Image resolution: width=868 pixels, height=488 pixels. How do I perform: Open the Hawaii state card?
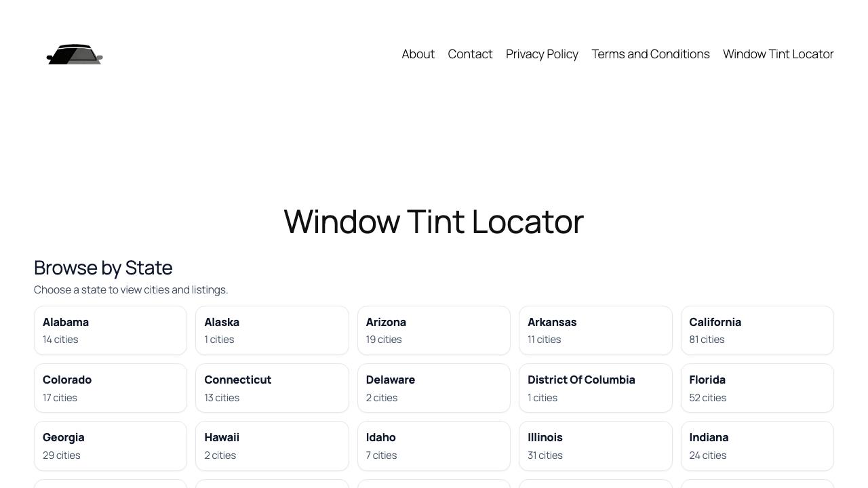pos(272,445)
